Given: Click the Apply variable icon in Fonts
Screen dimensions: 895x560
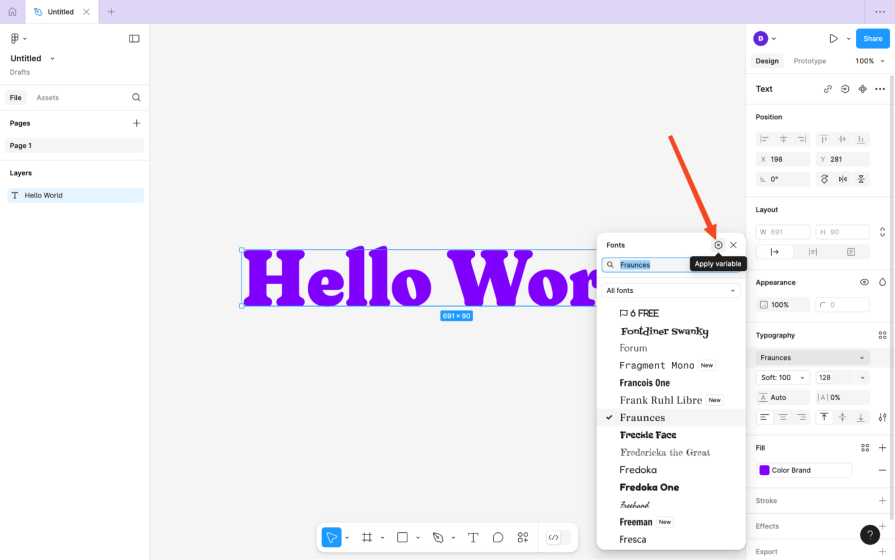Looking at the screenshot, I should [718, 245].
